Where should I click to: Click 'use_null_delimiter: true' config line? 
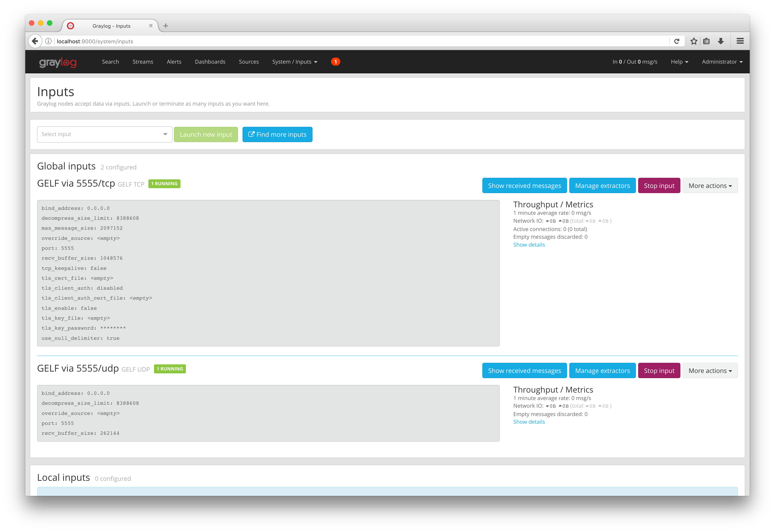coord(80,338)
